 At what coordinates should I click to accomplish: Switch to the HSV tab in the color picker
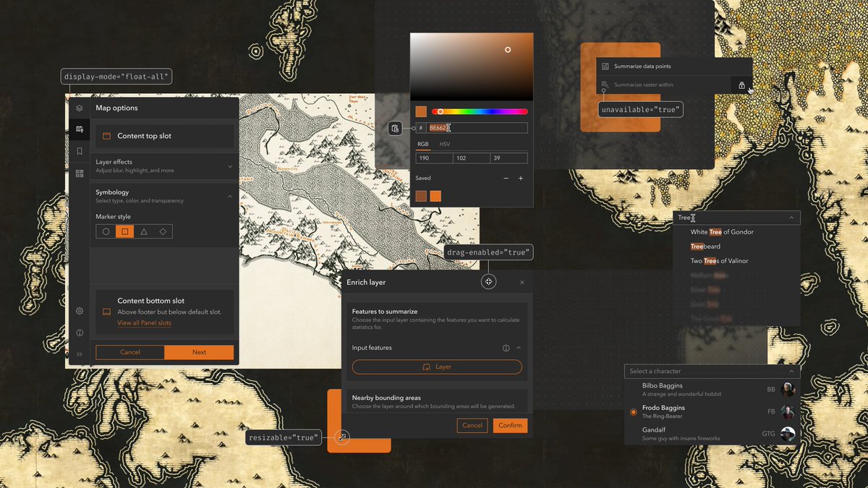click(x=445, y=144)
